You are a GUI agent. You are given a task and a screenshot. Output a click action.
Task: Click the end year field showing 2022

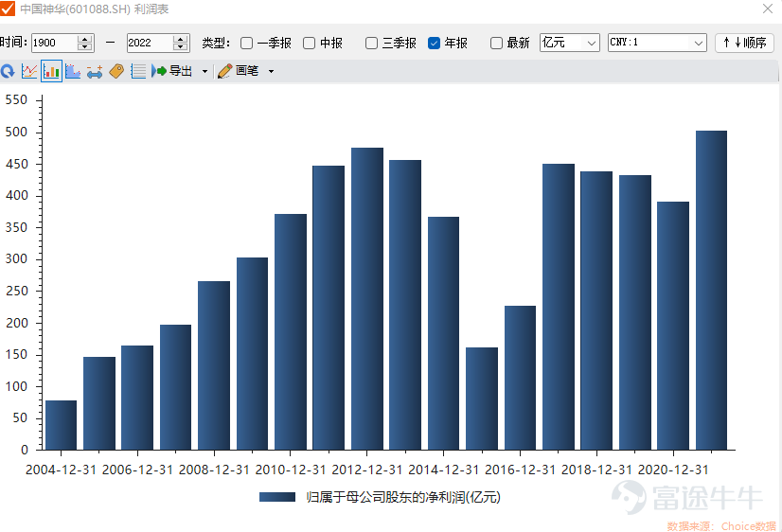[151, 43]
